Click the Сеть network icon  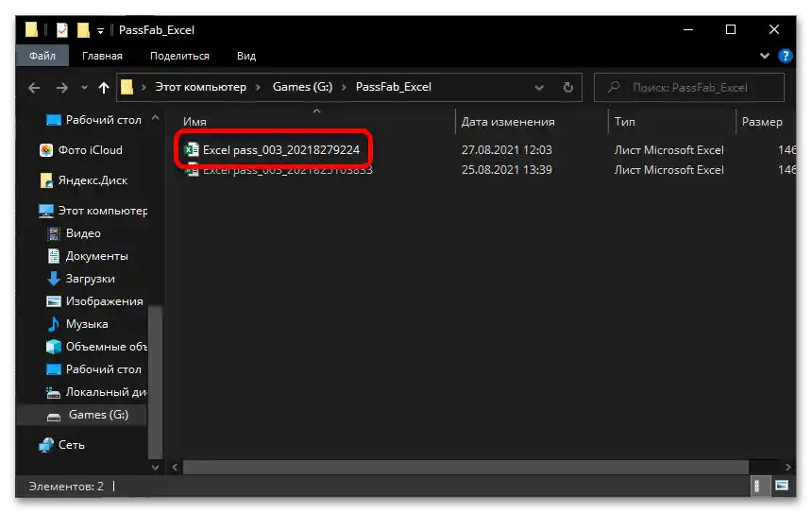point(46,445)
